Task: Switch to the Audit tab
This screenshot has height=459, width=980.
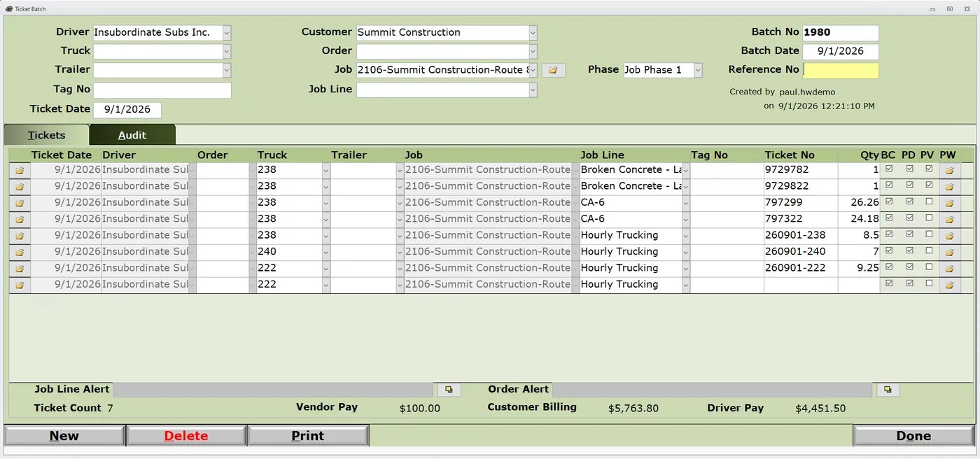Action: 132,136
